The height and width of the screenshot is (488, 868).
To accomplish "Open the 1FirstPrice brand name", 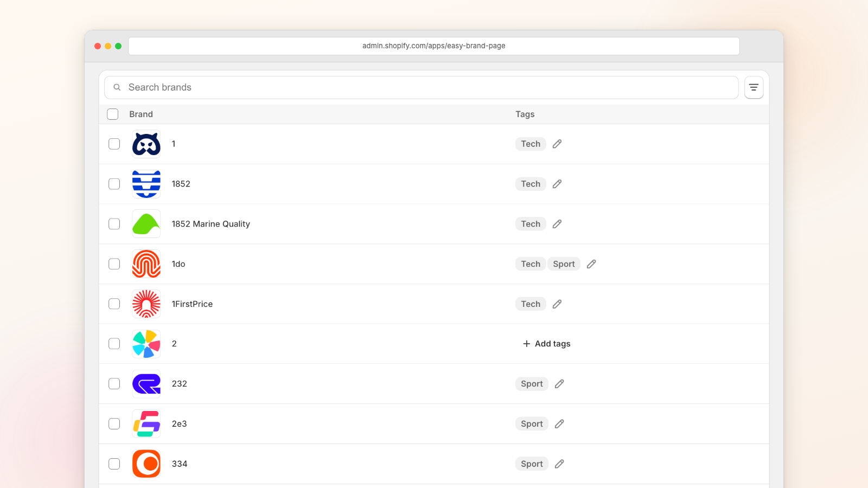I will 192,304.
